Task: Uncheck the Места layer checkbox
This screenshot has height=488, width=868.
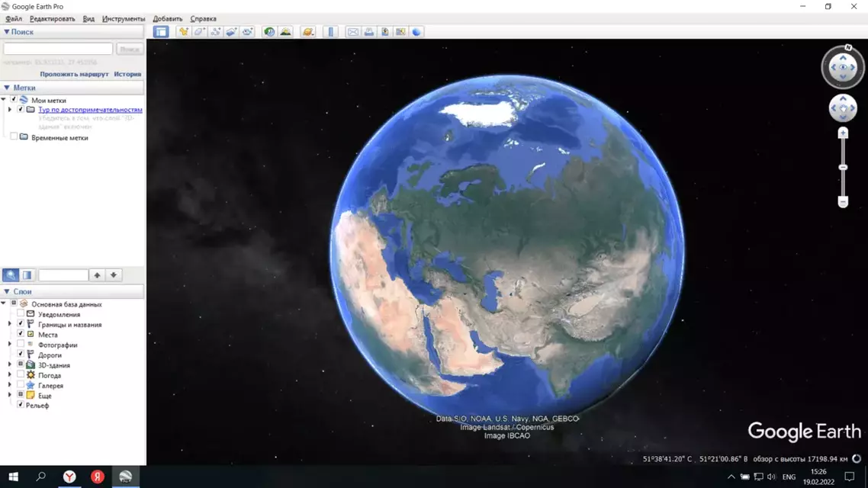Action: 21,334
